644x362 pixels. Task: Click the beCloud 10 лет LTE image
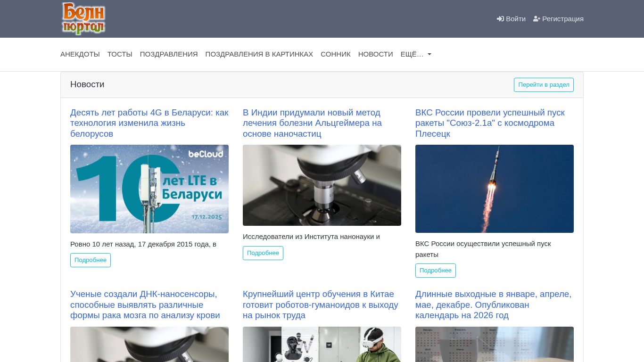tap(149, 189)
